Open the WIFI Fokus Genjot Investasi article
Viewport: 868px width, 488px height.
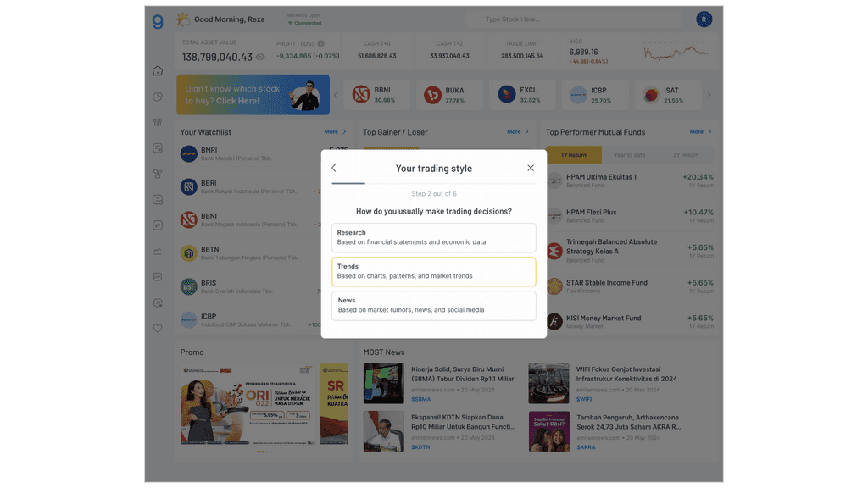point(626,374)
